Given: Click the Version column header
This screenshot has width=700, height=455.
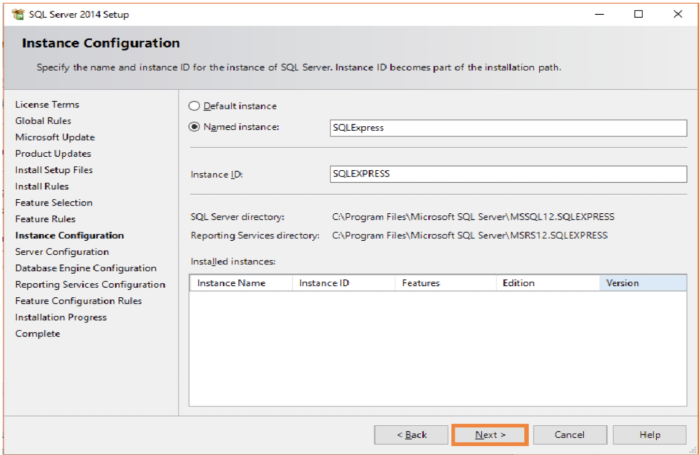Looking at the screenshot, I should point(642,283).
